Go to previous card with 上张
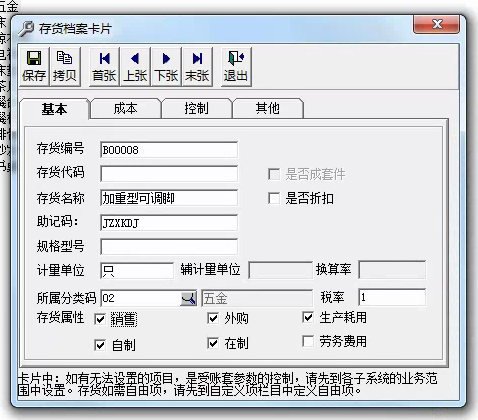Image resolution: width=478 pixels, height=420 pixels. click(135, 67)
